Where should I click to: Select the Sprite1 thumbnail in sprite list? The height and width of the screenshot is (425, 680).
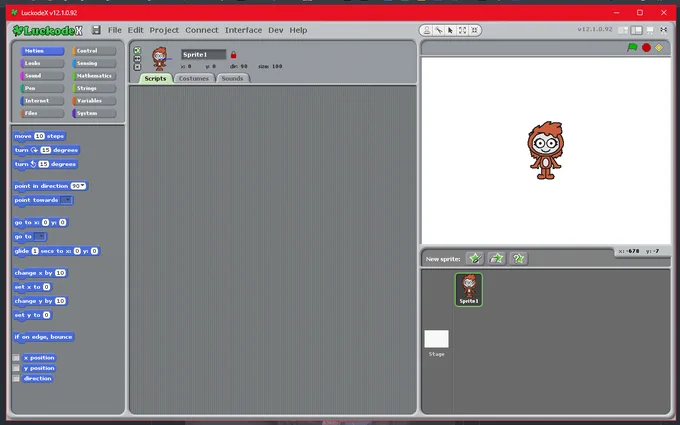click(469, 290)
